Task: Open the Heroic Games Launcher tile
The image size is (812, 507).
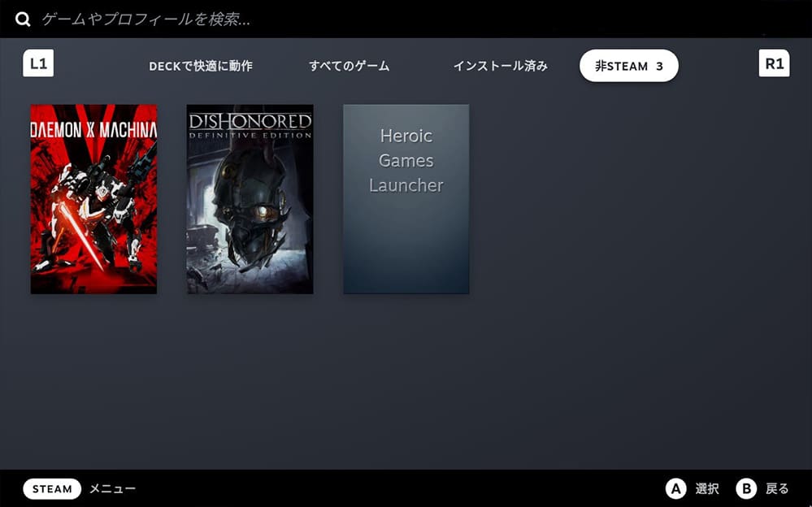Action: pyautogui.click(x=406, y=199)
